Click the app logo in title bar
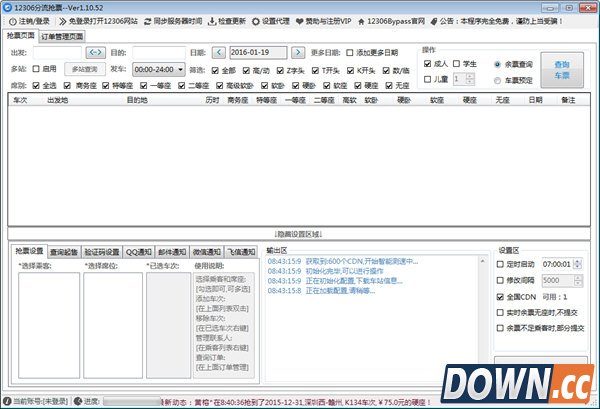This screenshot has width=600, height=409. [7, 7]
